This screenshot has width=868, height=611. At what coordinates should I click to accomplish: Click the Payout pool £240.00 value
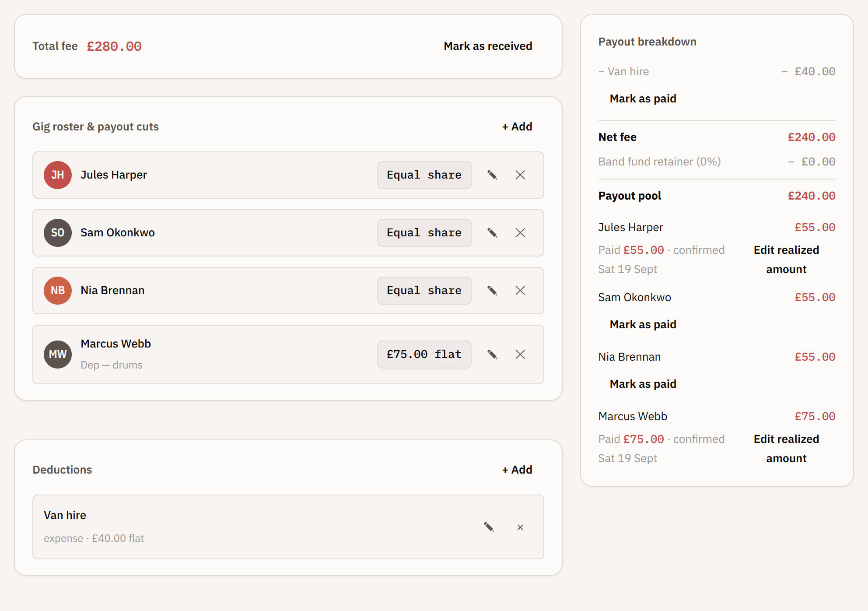[x=812, y=196]
